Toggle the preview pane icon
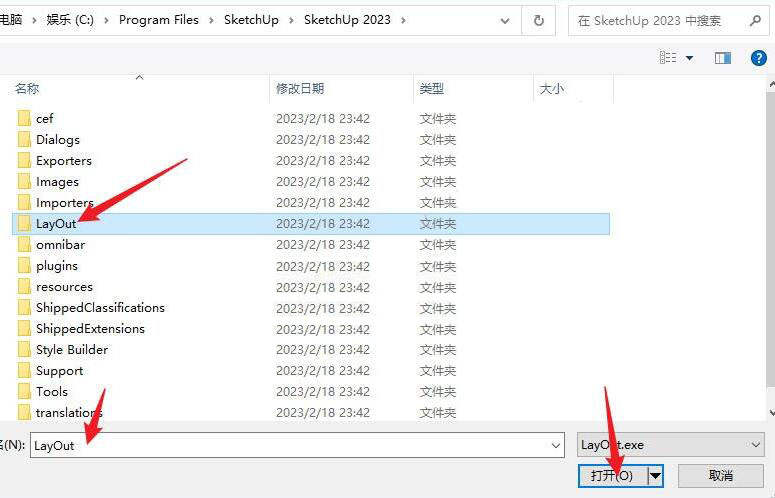Image resolution: width=775 pixels, height=498 pixels. click(723, 58)
